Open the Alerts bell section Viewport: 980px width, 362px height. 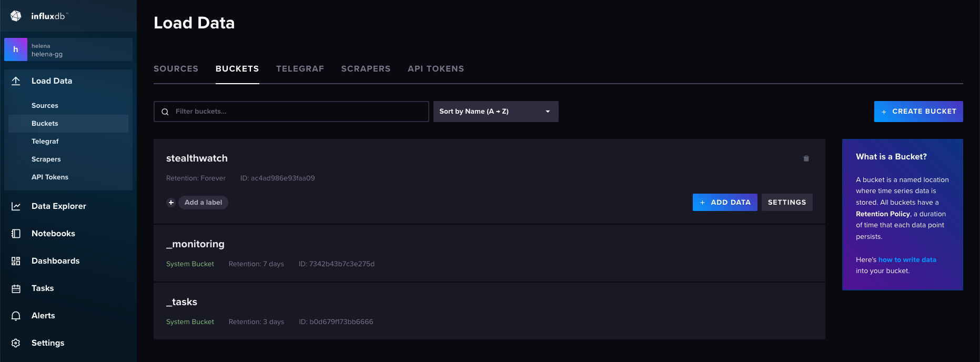pos(43,316)
